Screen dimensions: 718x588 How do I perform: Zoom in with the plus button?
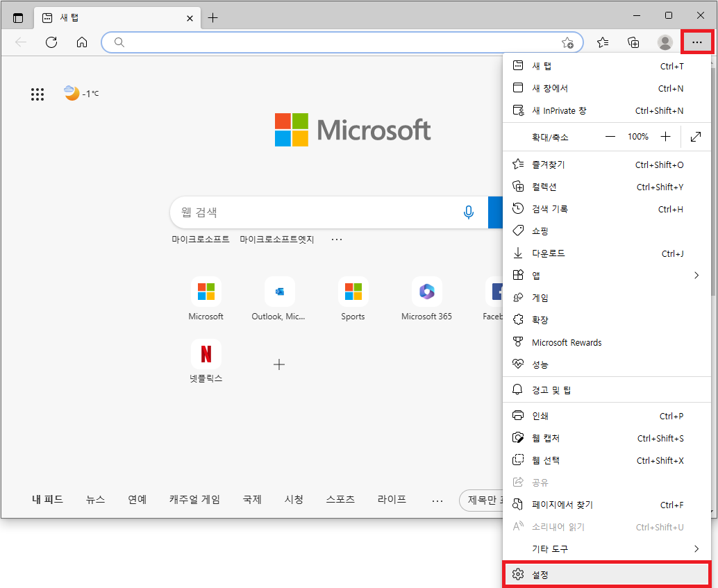click(x=666, y=137)
